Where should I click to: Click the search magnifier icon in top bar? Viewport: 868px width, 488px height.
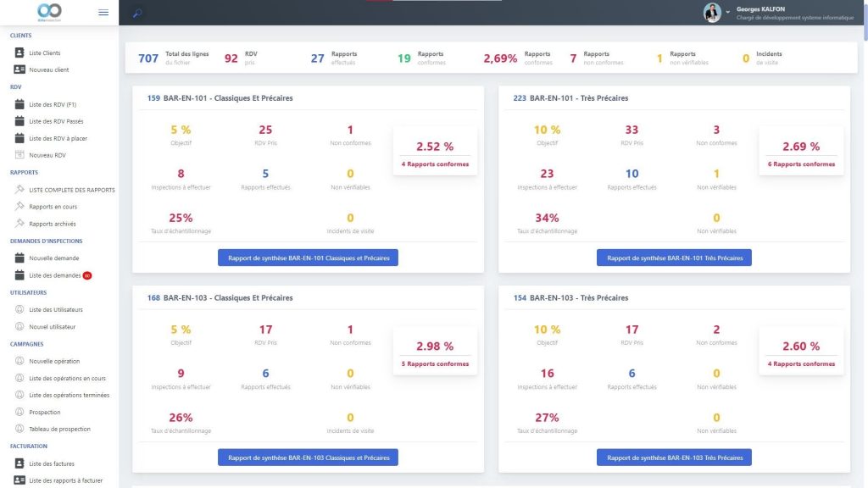pos(137,13)
